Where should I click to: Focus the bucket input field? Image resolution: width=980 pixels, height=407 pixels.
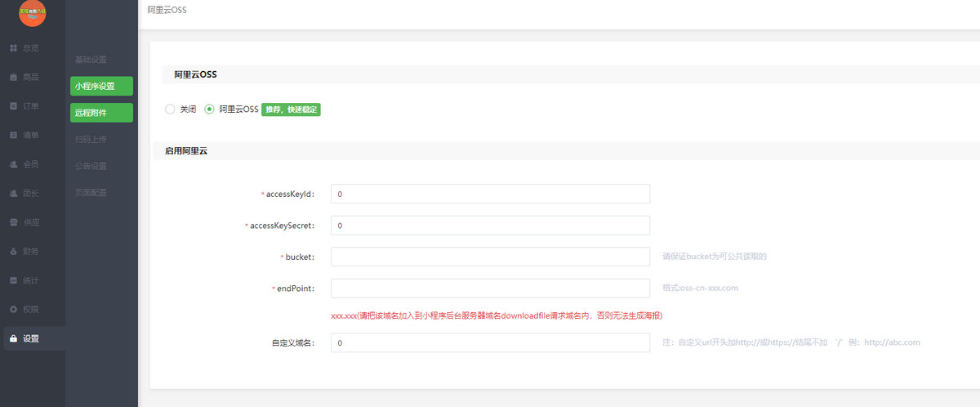pos(490,257)
